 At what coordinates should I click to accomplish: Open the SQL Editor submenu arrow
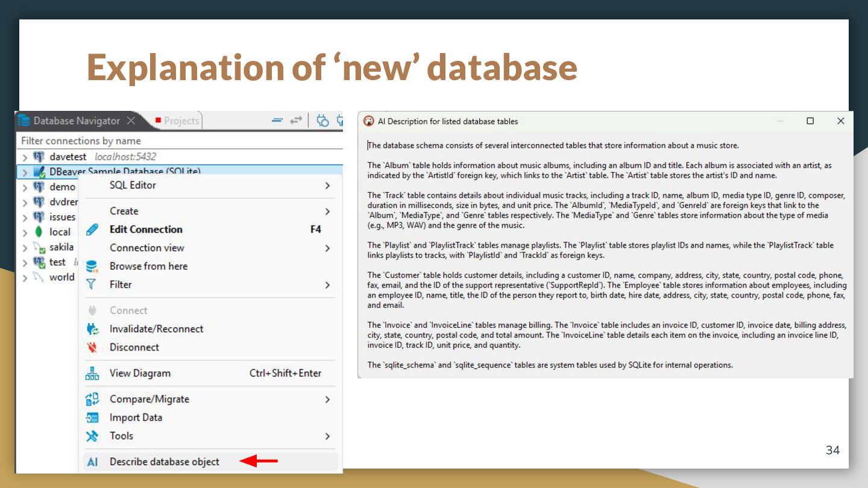(327, 186)
